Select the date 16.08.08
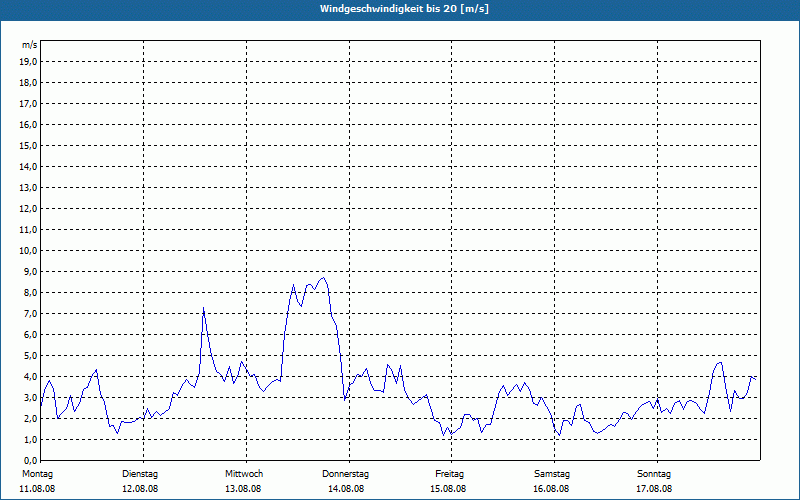 pyautogui.click(x=551, y=489)
